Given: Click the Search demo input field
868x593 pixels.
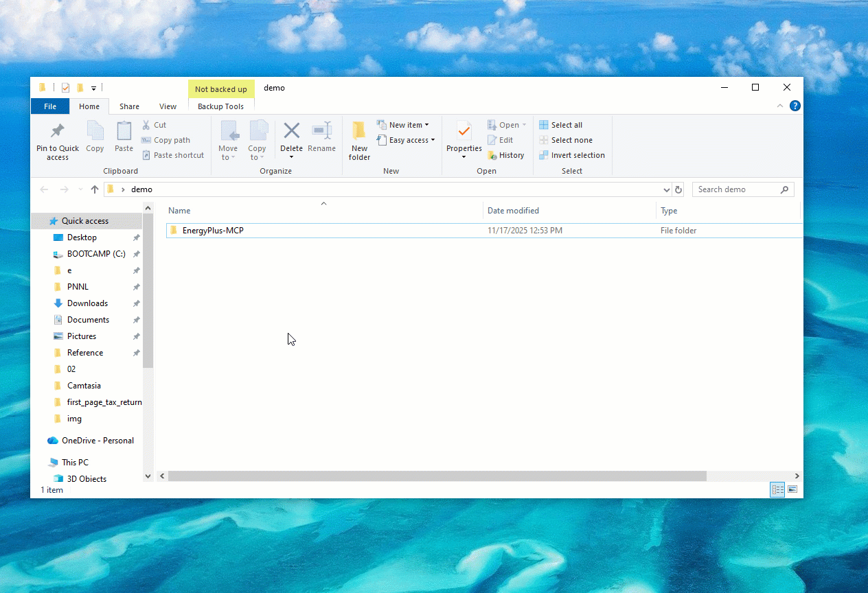Looking at the screenshot, I should pyautogui.click(x=736, y=189).
